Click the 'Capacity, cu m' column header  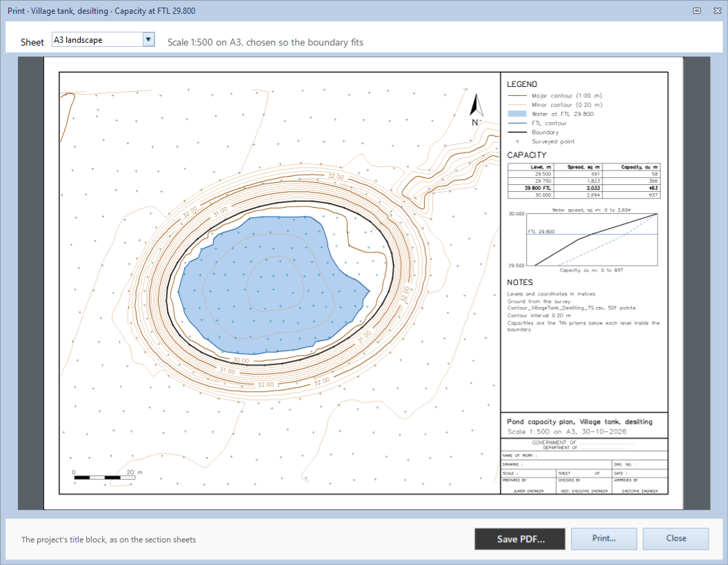coord(631,167)
